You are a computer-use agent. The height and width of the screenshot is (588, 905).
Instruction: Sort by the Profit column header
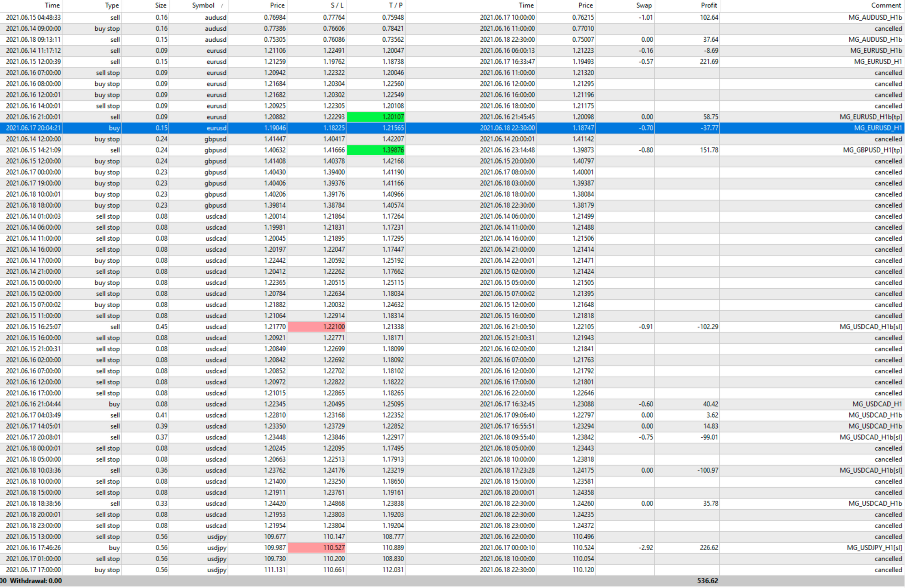[708, 6]
